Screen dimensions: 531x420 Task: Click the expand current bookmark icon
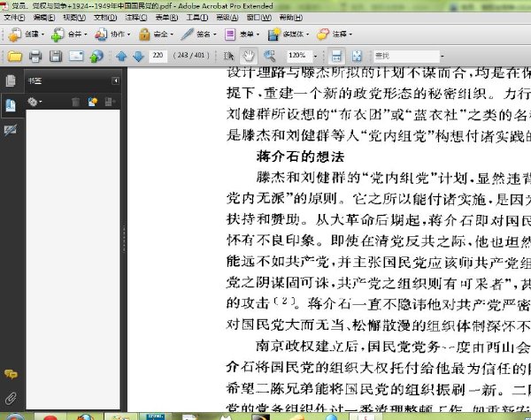(110, 102)
